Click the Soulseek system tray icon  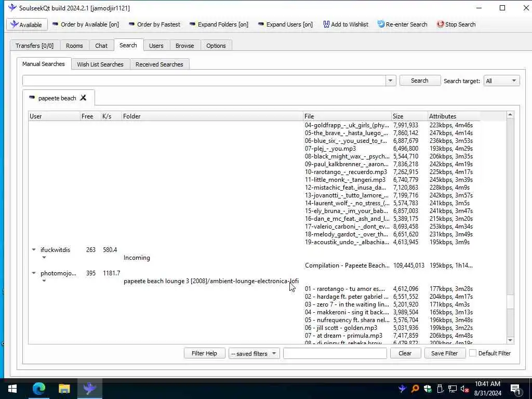click(x=402, y=389)
